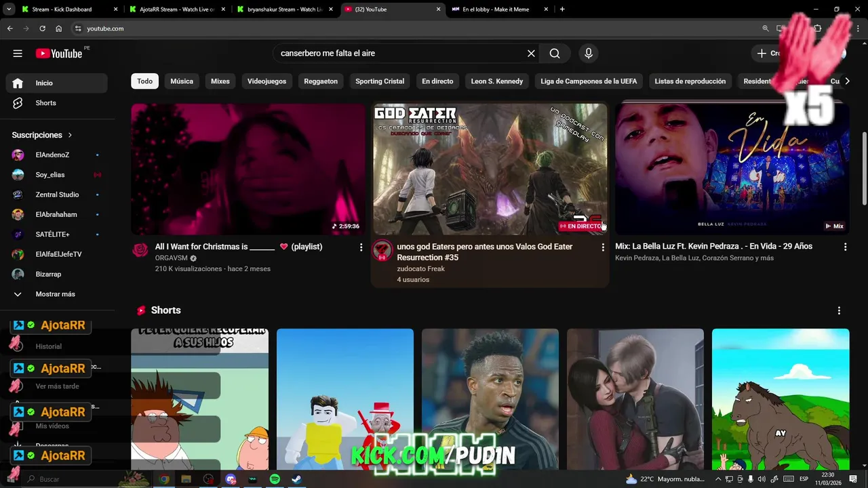Open options for God Eater Resurrection #35 stream
This screenshot has width=868, height=488.
click(x=603, y=247)
